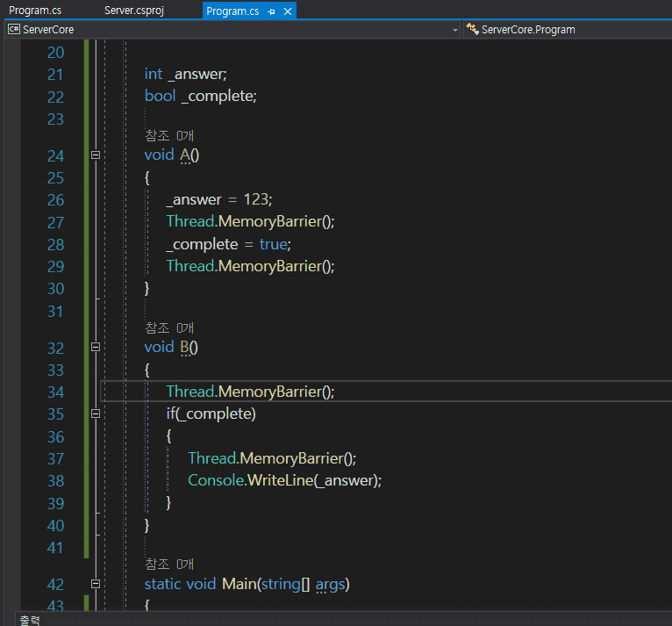The height and width of the screenshot is (626, 672).
Task: Open the ServerCore project dropdown
Action: pyautogui.click(x=454, y=30)
